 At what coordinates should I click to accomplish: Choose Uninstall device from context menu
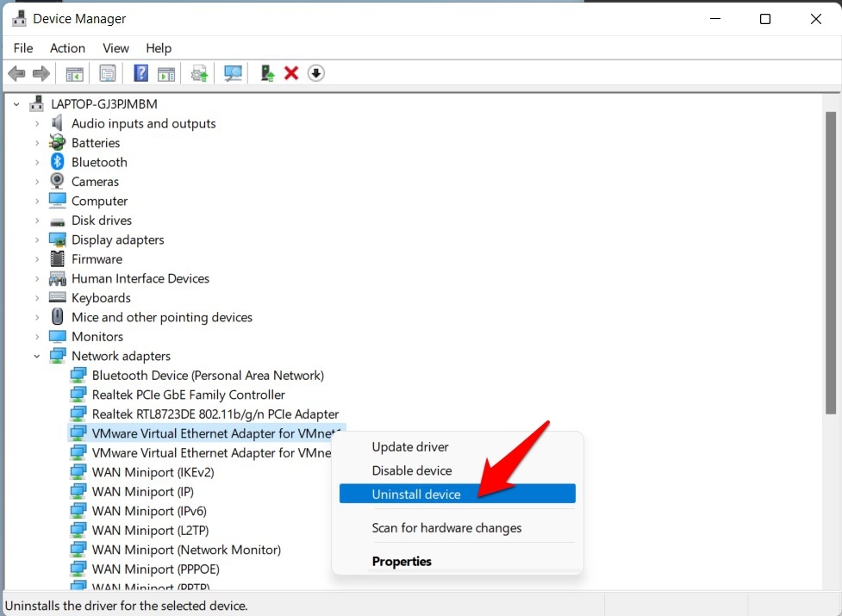coord(416,494)
